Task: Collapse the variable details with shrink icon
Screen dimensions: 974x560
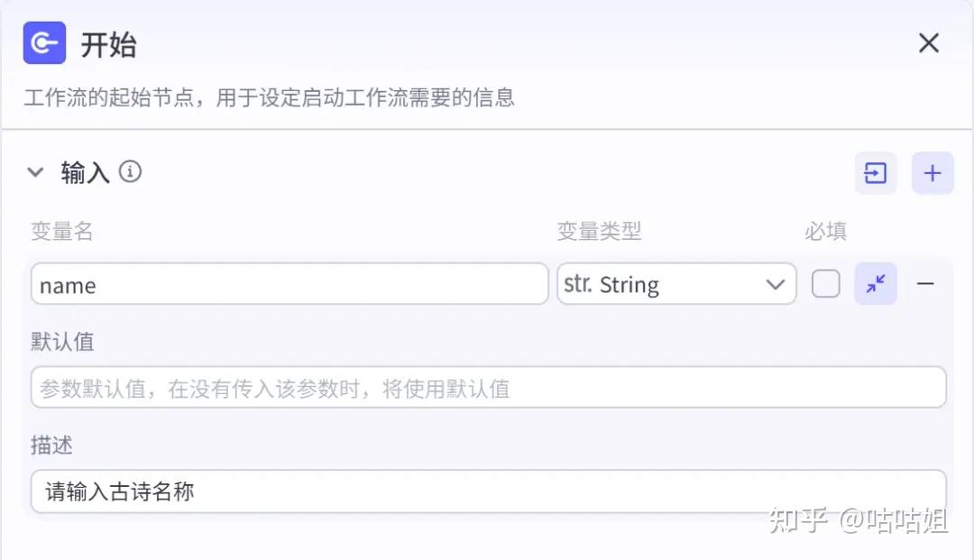Action: pyautogui.click(x=876, y=284)
